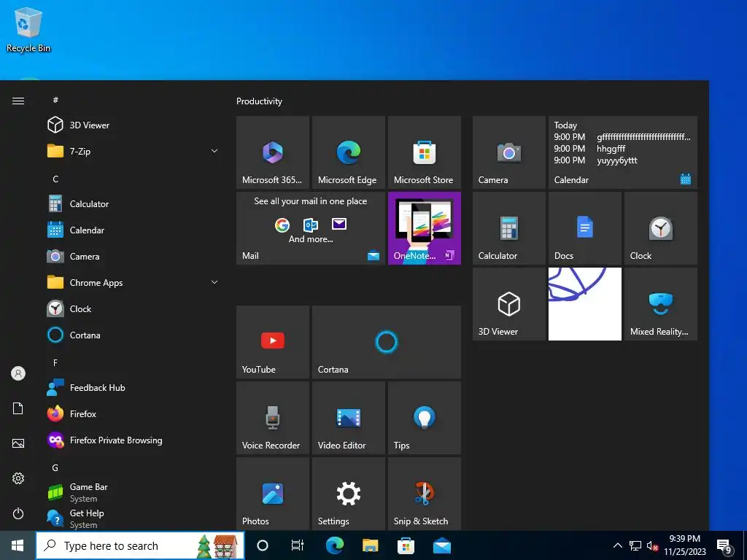Click the Windows Start button
The height and width of the screenshot is (560, 747).
coord(18,545)
